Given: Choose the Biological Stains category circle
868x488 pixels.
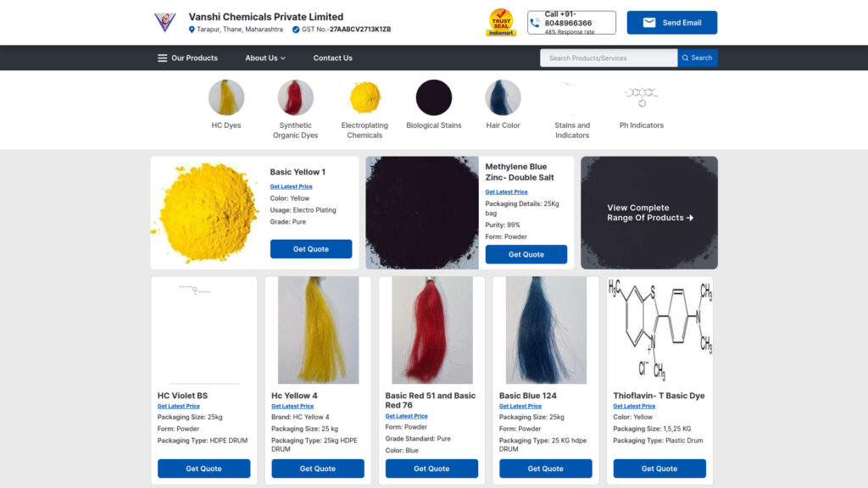Looking at the screenshot, I should pyautogui.click(x=433, y=97).
